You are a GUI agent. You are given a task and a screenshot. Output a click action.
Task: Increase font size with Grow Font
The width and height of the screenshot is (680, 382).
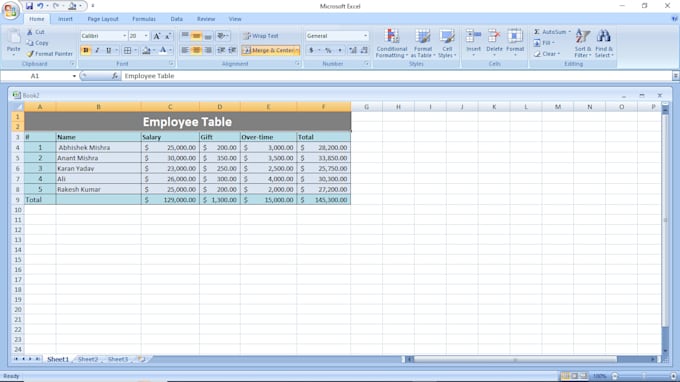pyautogui.click(x=157, y=36)
